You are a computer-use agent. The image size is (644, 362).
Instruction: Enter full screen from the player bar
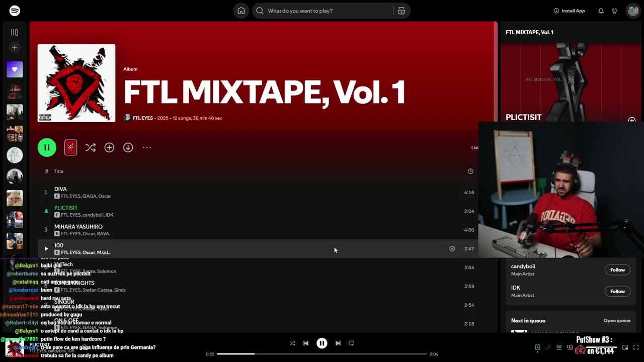(x=635, y=347)
